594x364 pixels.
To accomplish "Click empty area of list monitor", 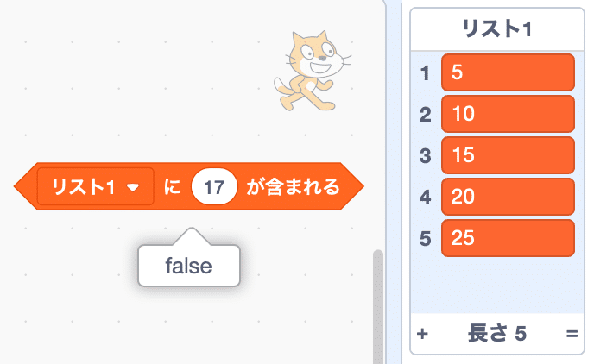I will click(497, 286).
